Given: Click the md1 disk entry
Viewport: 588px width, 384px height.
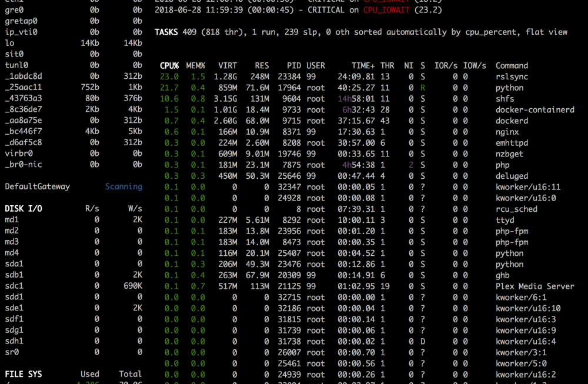Looking at the screenshot, I should [12, 220].
